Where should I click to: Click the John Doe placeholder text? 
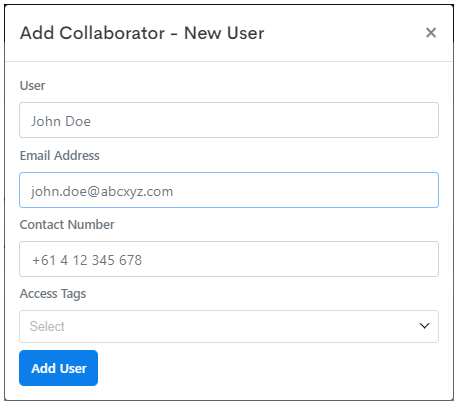[x=61, y=121]
